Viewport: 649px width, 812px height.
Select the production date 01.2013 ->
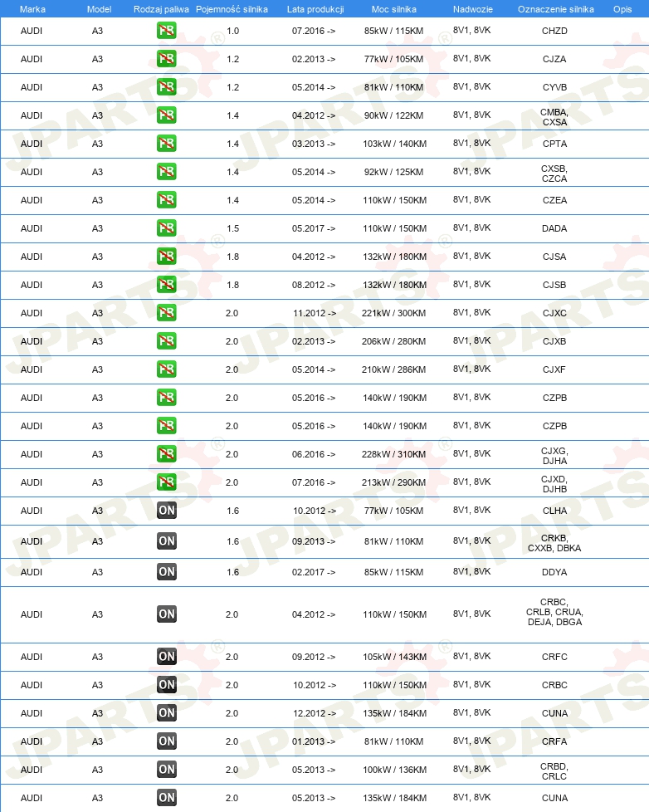tap(314, 741)
